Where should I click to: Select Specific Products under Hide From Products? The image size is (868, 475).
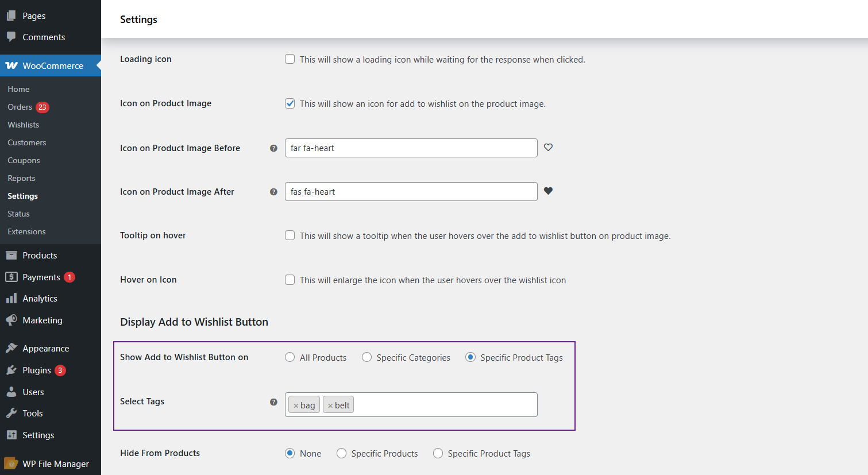pos(342,453)
